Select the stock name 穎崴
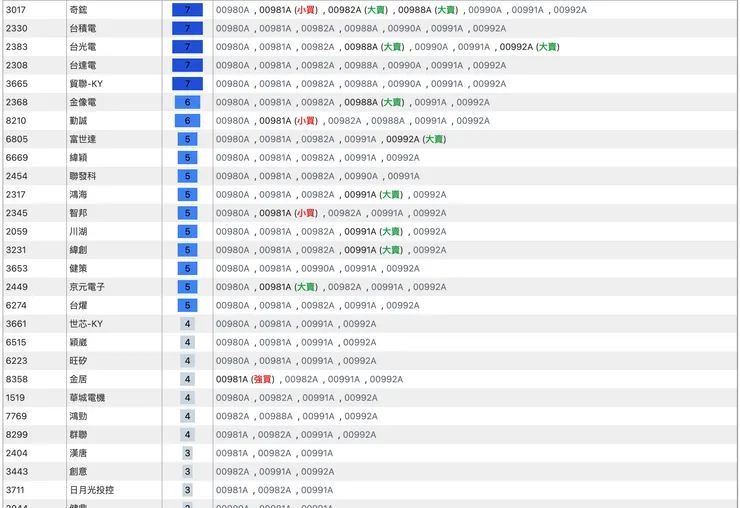 pos(78,342)
